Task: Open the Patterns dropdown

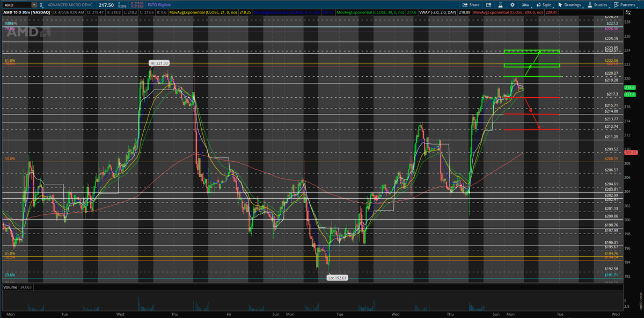Action: 625,5
